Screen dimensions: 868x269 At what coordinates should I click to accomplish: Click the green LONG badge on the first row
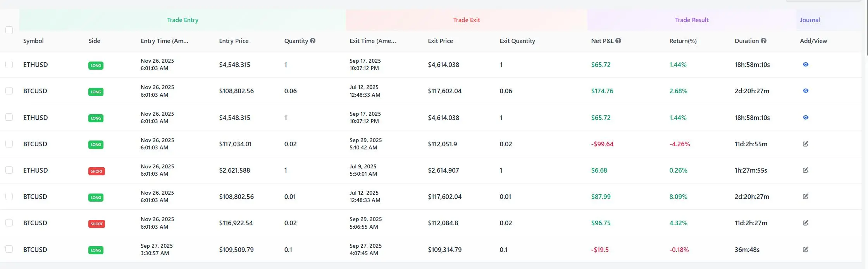tap(96, 65)
